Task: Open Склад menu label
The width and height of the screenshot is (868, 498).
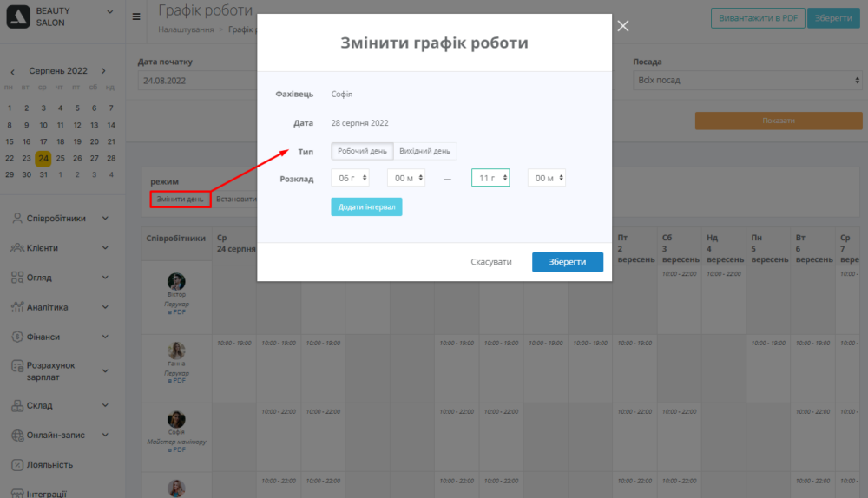Action: [x=40, y=405]
